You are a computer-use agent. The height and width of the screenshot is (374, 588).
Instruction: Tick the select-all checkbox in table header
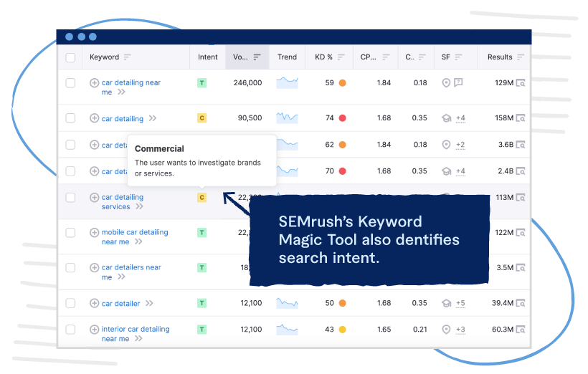pyautogui.click(x=70, y=57)
